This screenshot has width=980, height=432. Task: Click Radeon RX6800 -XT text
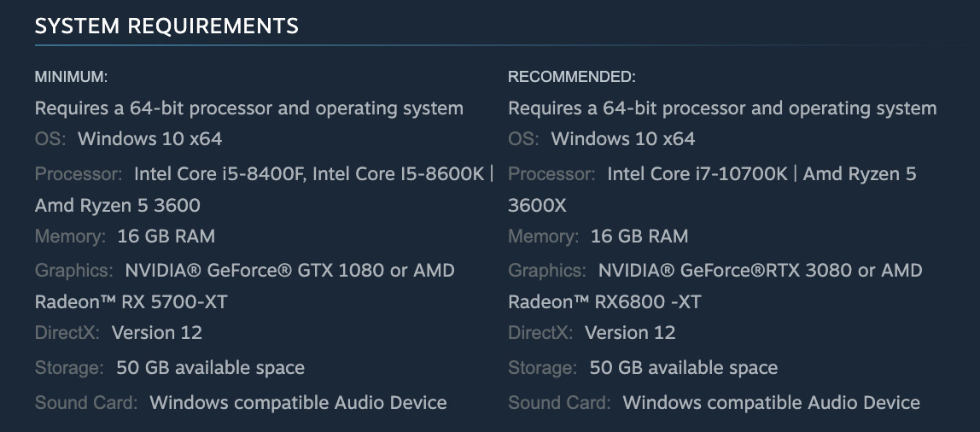[604, 302]
